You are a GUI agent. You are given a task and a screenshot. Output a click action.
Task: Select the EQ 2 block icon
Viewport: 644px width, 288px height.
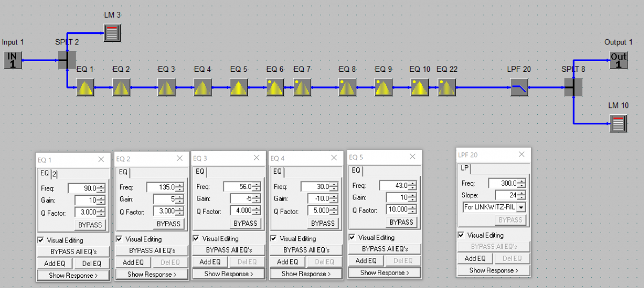(121, 87)
